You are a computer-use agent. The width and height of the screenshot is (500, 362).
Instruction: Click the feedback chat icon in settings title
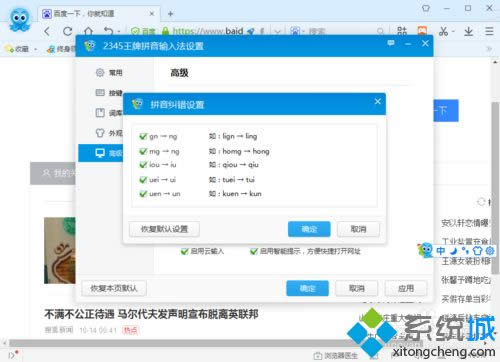pos(391,44)
